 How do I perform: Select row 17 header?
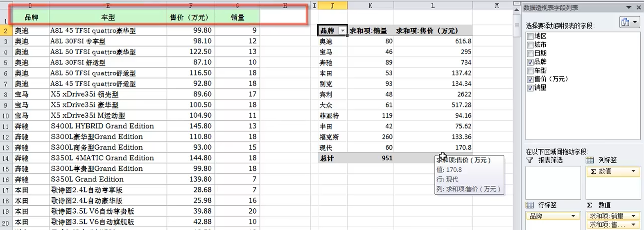point(6,190)
